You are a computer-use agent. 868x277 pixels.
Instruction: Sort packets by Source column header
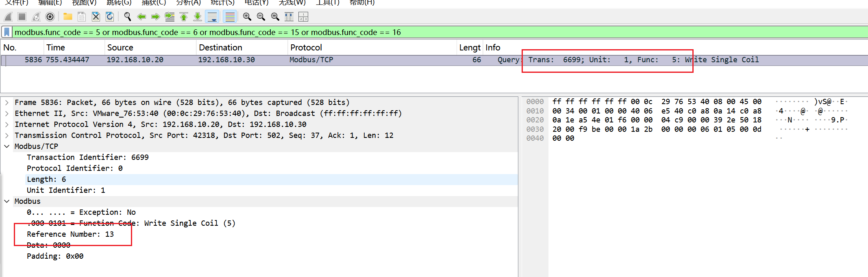point(120,48)
